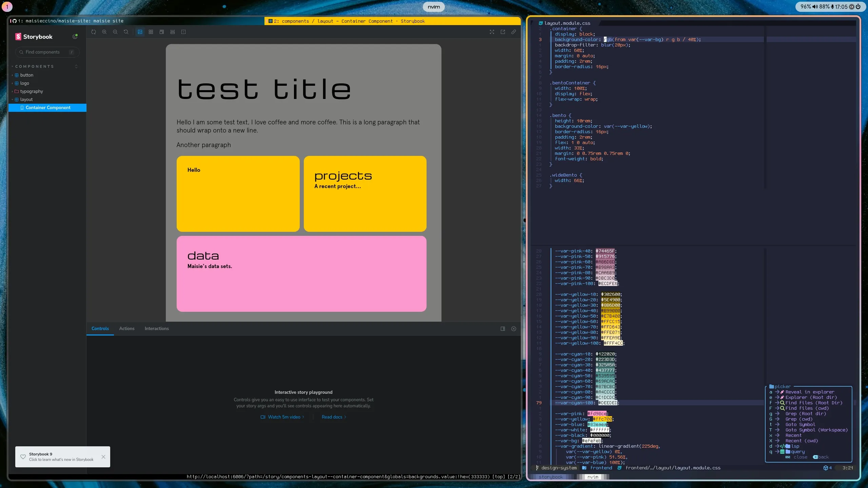Switch to the Actions tab
The width and height of the screenshot is (868, 488).
(x=127, y=328)
